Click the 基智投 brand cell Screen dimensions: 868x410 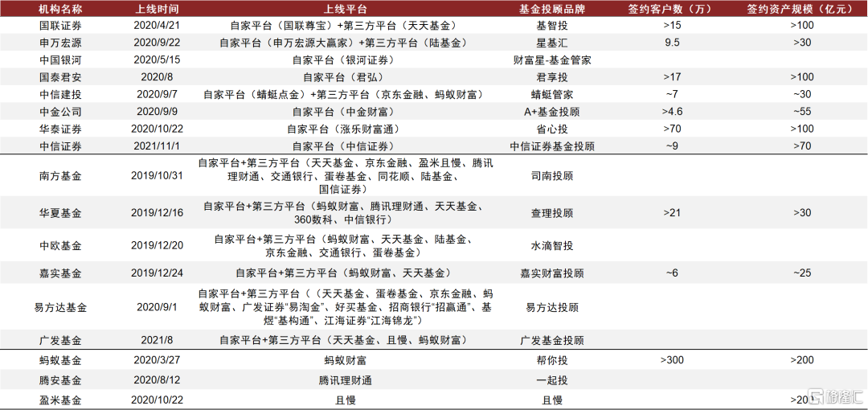point(552,26)
